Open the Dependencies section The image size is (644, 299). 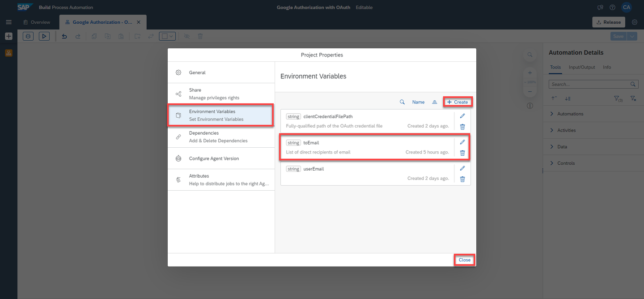[221, 137]
